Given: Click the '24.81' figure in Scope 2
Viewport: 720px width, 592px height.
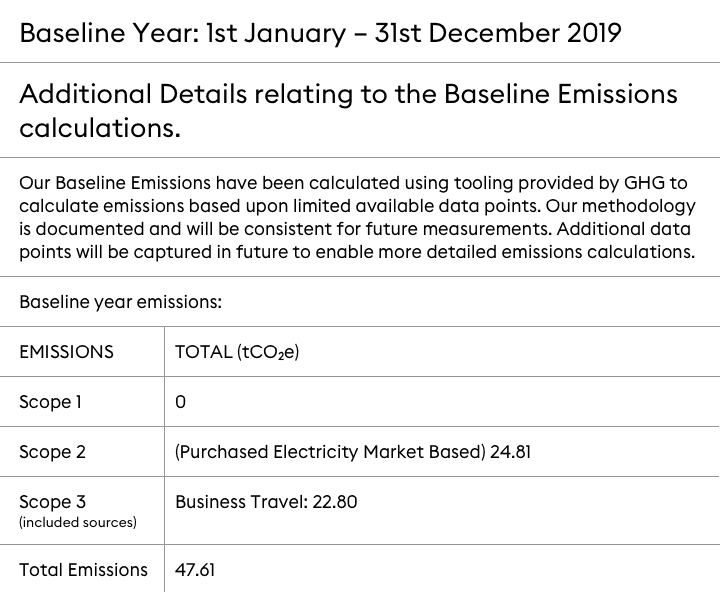Looking at the screenshot, I should pyautogui.click(x=510, y=452).
